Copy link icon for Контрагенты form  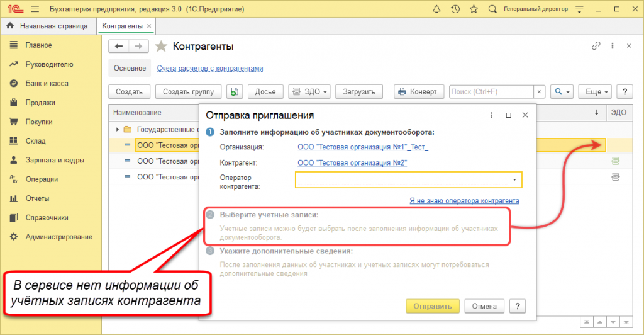point(596,46)
